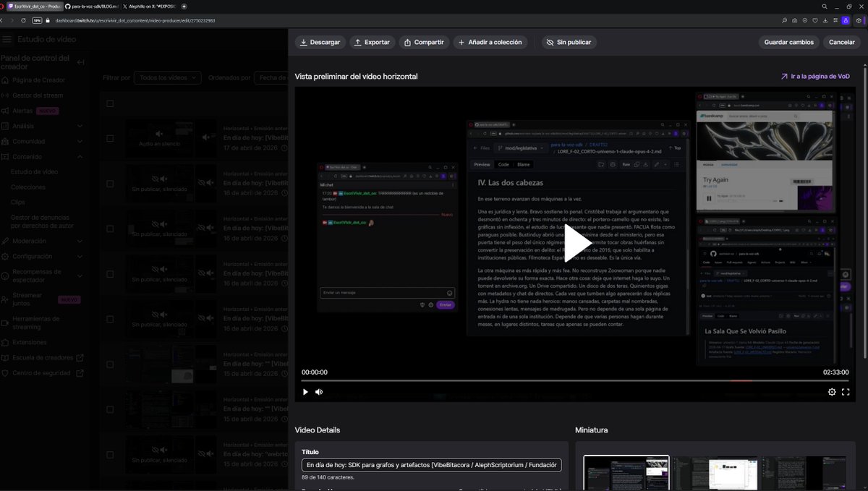This screenshot has height=491, width=868.
Task: Open the purple profile icon in browser toolbar
Action: pyautogui.click(x=846, y=20)
